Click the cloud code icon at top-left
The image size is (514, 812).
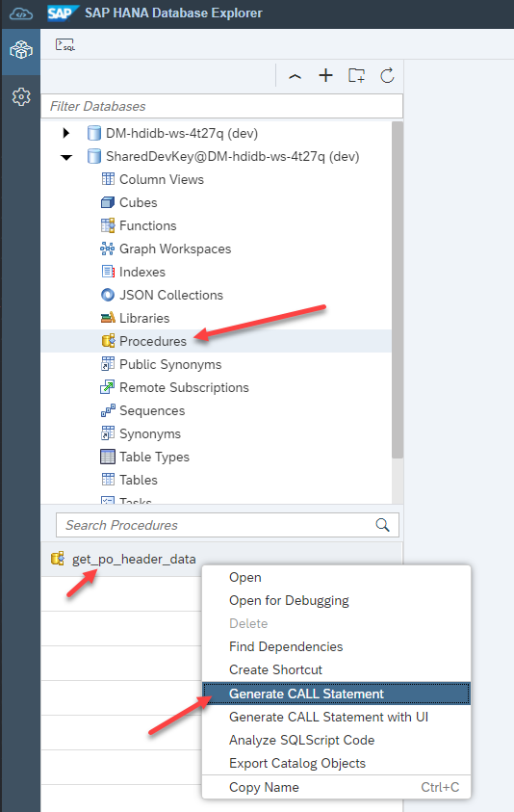pyautogui.click(x=21, y=14)
